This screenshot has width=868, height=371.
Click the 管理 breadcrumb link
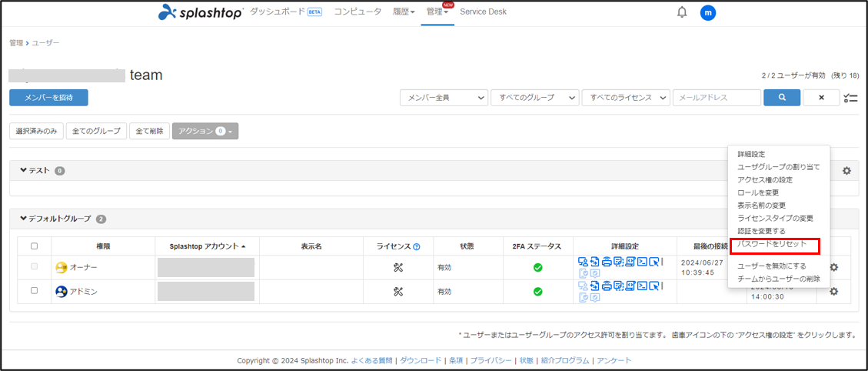click(x=16, y=42)
